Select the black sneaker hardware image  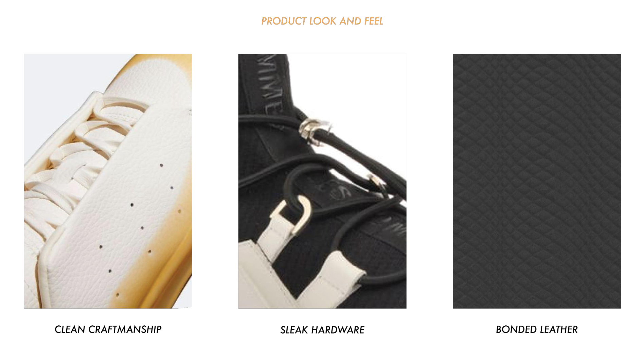click(322, 181)
